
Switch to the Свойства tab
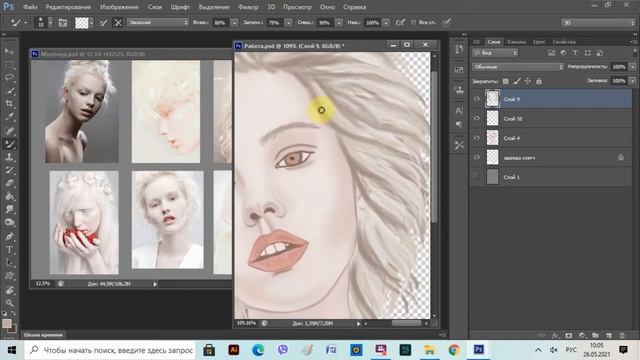(x=564, y=42)
